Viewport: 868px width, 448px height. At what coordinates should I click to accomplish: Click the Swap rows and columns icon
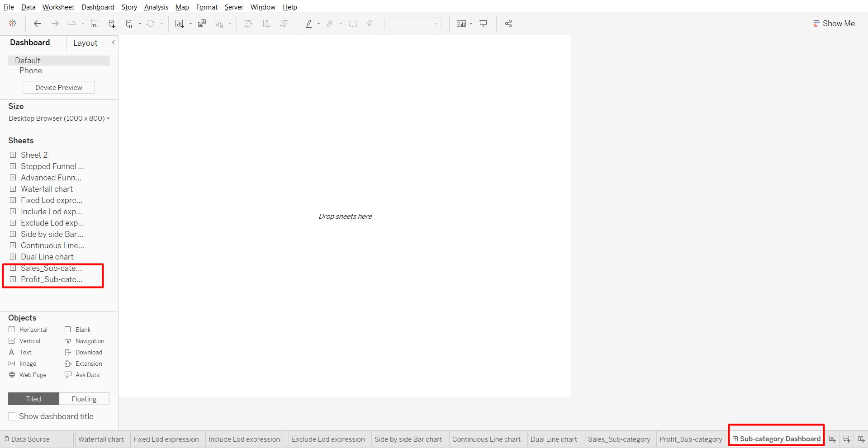pos(248,24)
